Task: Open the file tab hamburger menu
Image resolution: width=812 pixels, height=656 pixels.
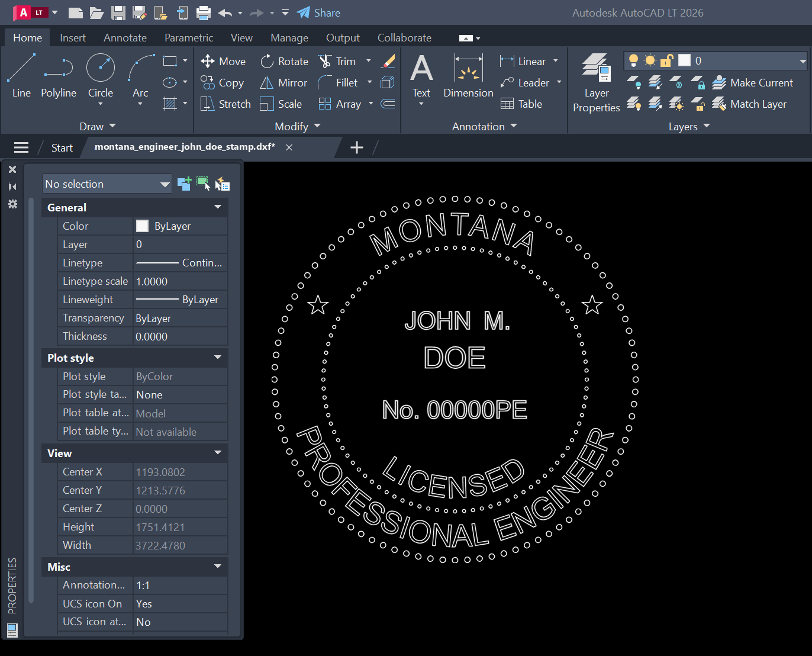Action: 21,147
